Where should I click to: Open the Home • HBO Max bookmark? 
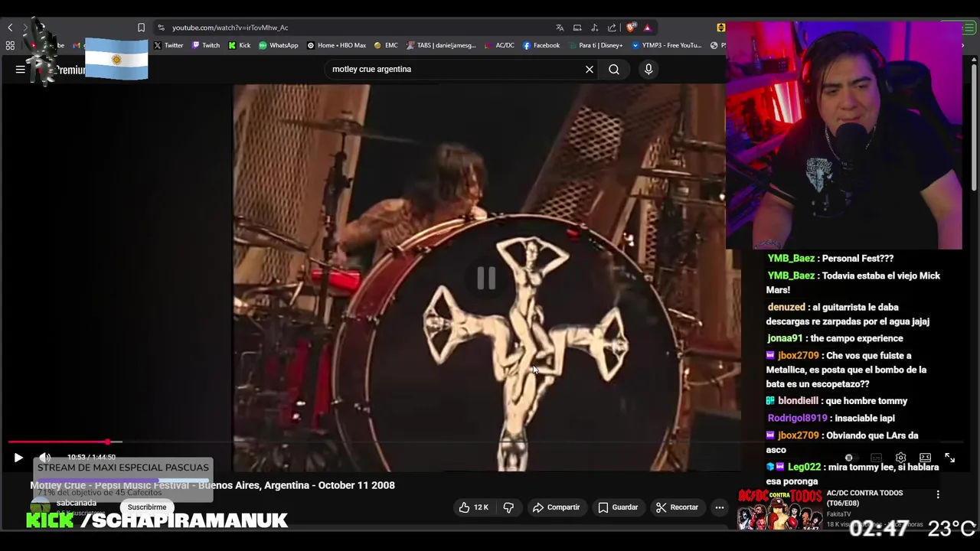click(337, 45)
